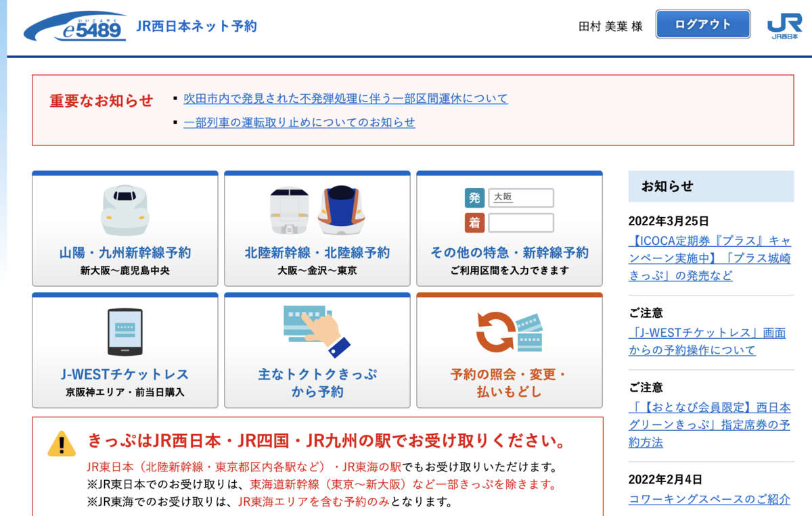This screenshot has height=516, width=812.
Task: Open notice about 吹田市内 不発弾処理 suspension
Action: [346, 99]
